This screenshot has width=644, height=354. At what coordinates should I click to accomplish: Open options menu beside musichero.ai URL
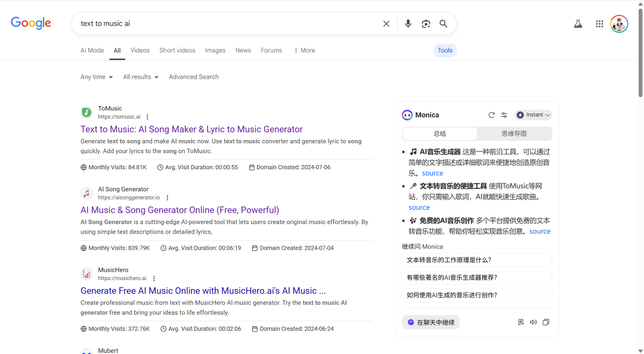[154, 278]
